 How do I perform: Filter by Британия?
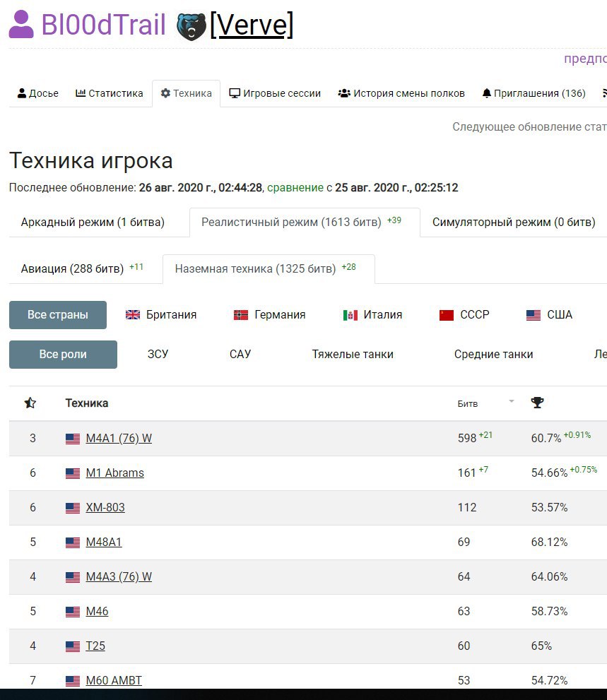pos(161,315)
